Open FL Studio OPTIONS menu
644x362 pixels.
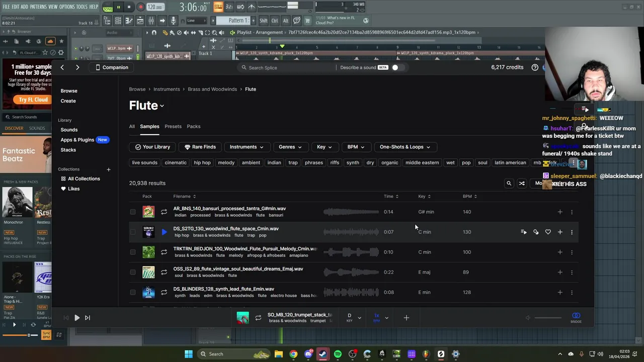67,7
